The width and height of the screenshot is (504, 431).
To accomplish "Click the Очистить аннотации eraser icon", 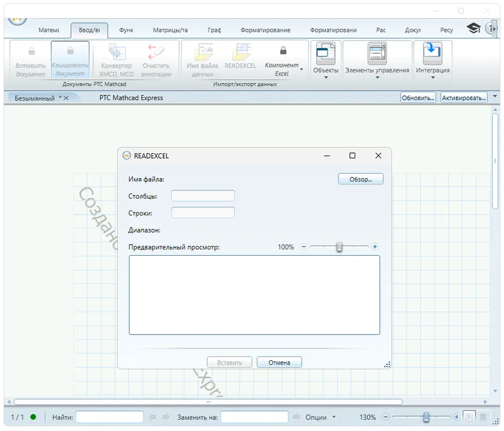I will [156, 52].
